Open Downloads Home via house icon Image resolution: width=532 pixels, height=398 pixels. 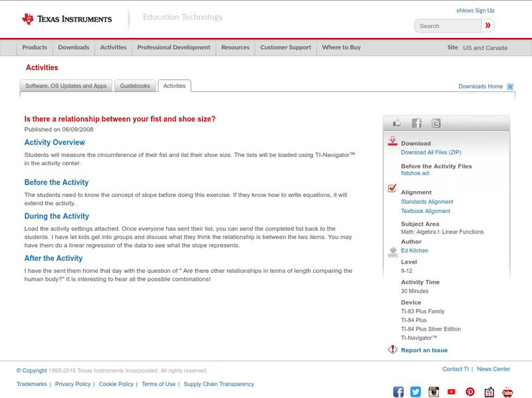[x=510, y=86]
